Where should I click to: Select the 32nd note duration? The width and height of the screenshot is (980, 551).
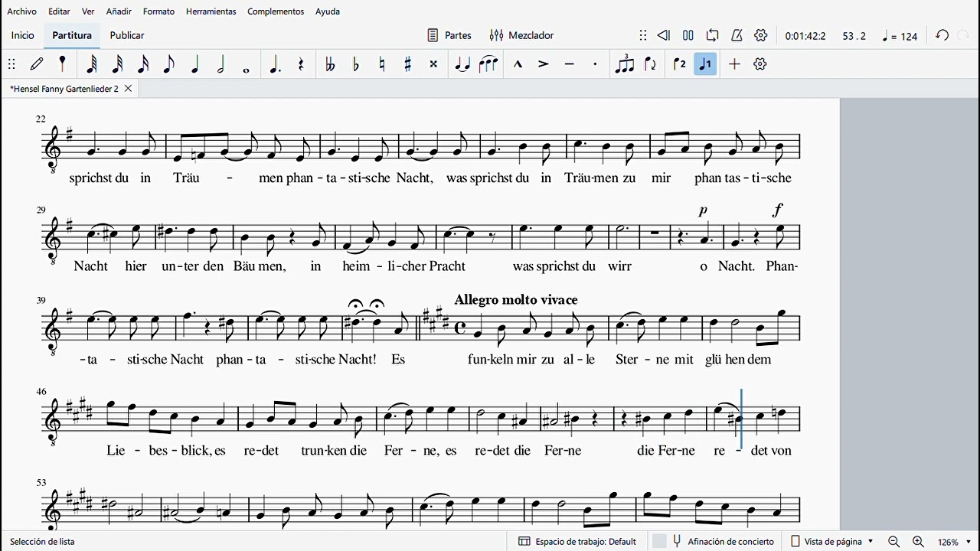point(117,64)
